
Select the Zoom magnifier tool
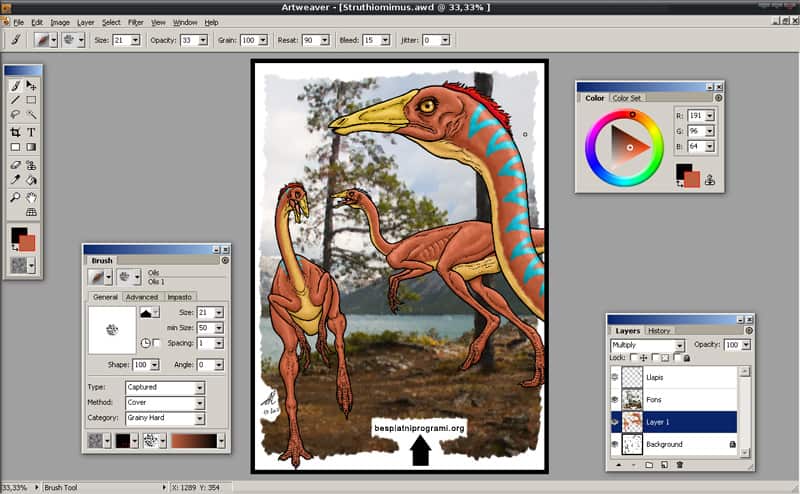pos(15,197)
